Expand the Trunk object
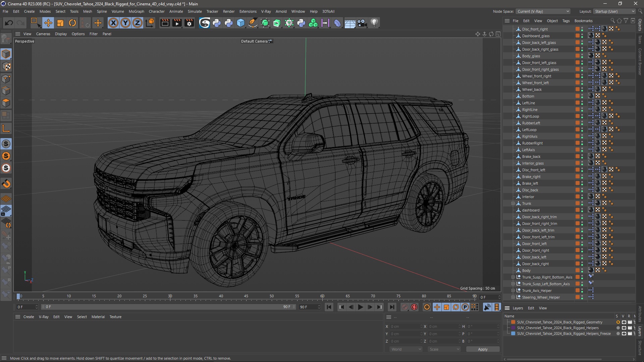Viewport: 644px width, 362px height. 513,203
